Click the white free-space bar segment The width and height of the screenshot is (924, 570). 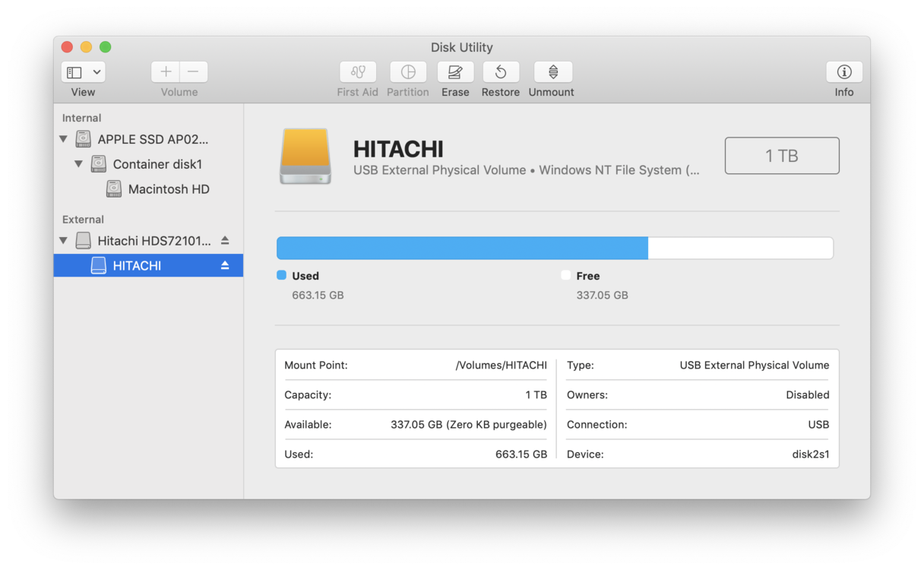[741, 248]
